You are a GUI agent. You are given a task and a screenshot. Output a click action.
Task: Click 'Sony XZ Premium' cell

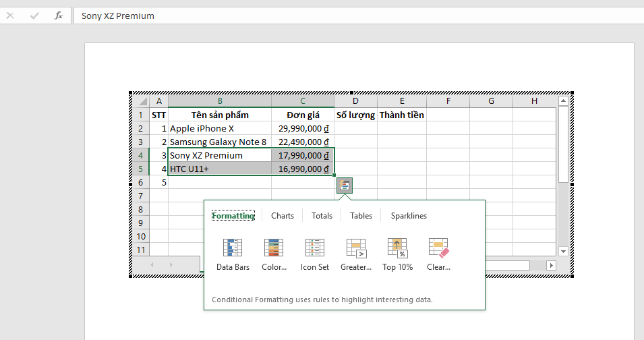click(220, 155)
